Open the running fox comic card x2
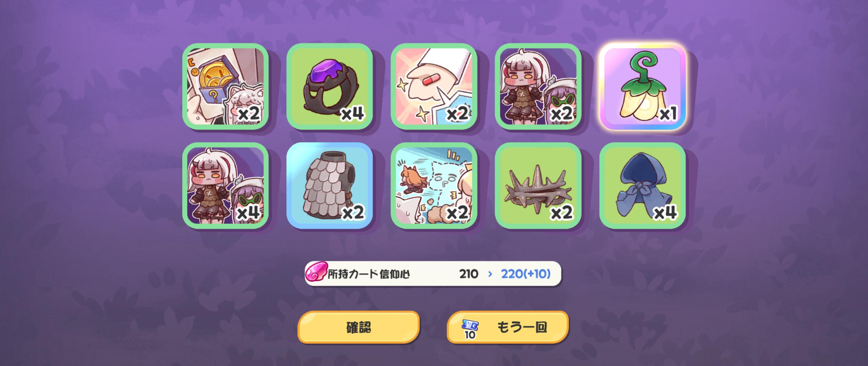 pyautogui.click(x=434, y=186)
